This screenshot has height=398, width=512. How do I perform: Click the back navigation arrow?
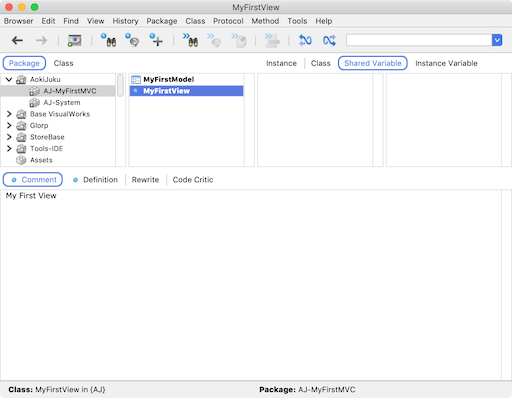17,41
